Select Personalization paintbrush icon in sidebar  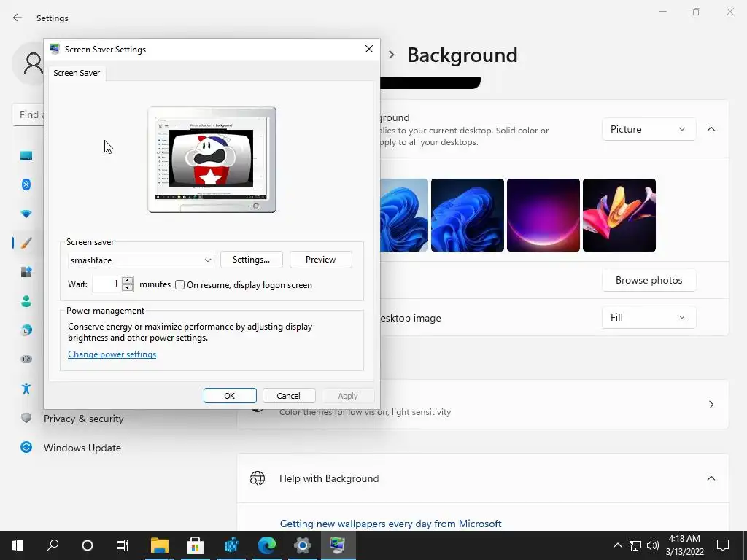pyautogui.click(x=26, y=243)
